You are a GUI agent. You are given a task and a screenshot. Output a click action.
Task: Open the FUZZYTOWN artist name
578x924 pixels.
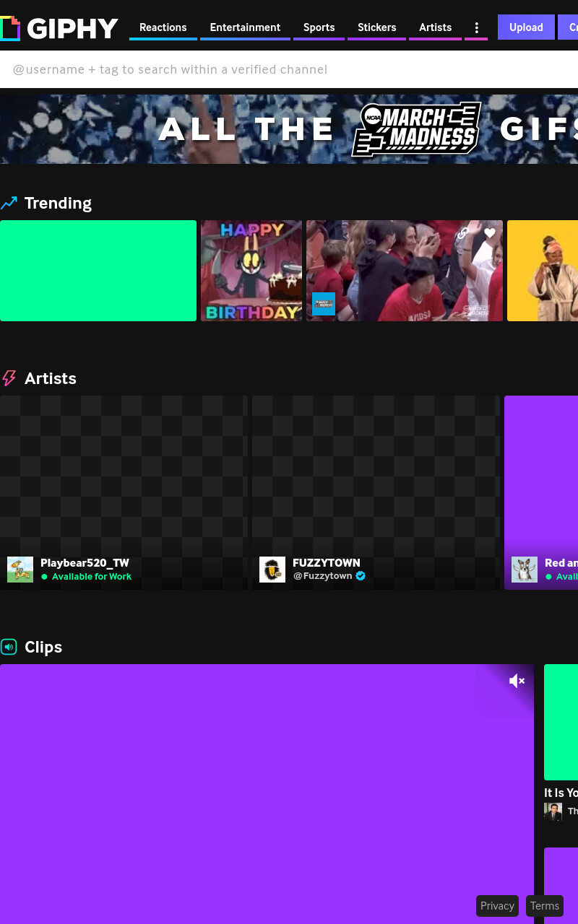point(327,563)
